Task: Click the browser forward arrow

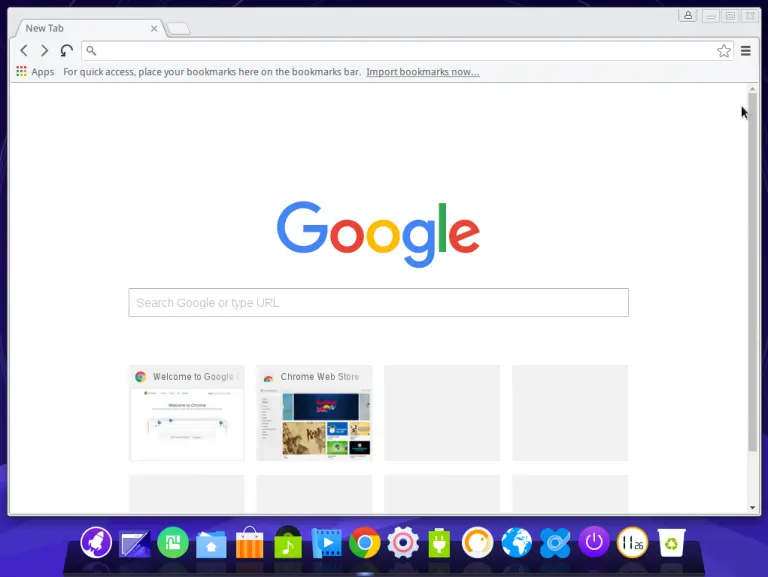Action: [44, 51]
